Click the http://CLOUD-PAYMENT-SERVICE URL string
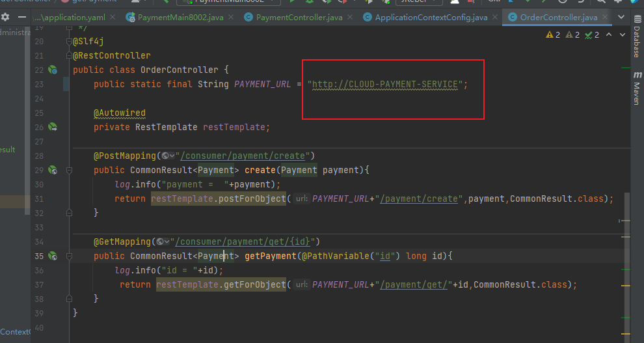 385,84
